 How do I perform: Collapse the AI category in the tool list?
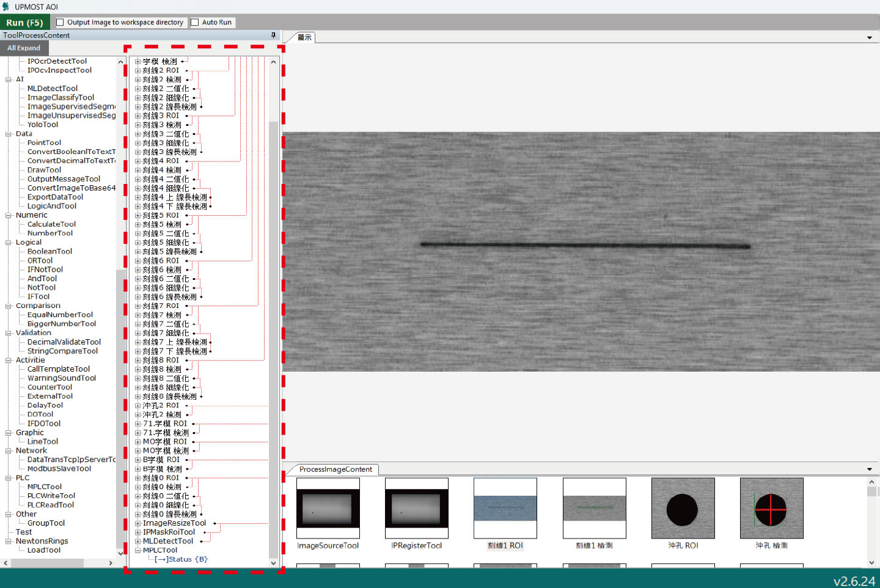(9, 79)
